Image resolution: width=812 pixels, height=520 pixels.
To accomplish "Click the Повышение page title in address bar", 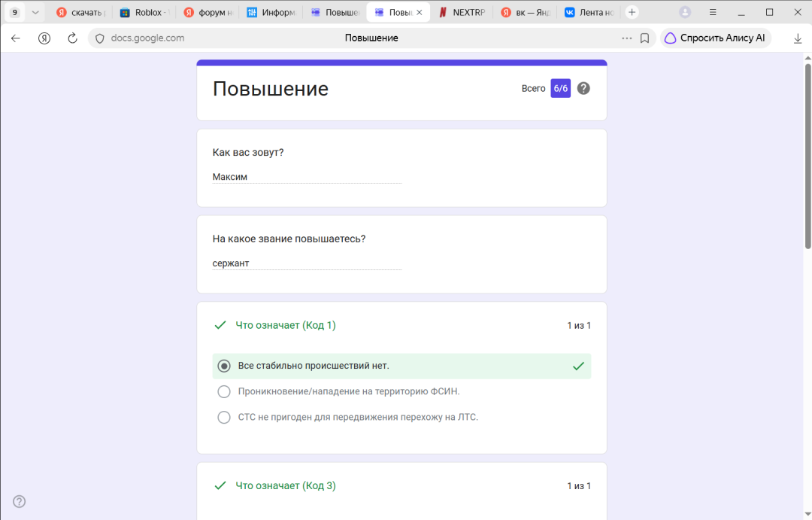I will tap(371, 38).
